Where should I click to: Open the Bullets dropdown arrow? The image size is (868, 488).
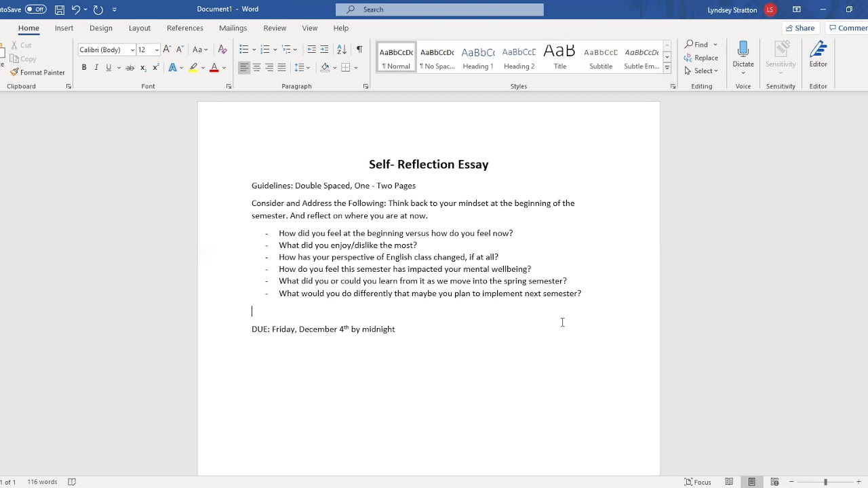point(254,50)
